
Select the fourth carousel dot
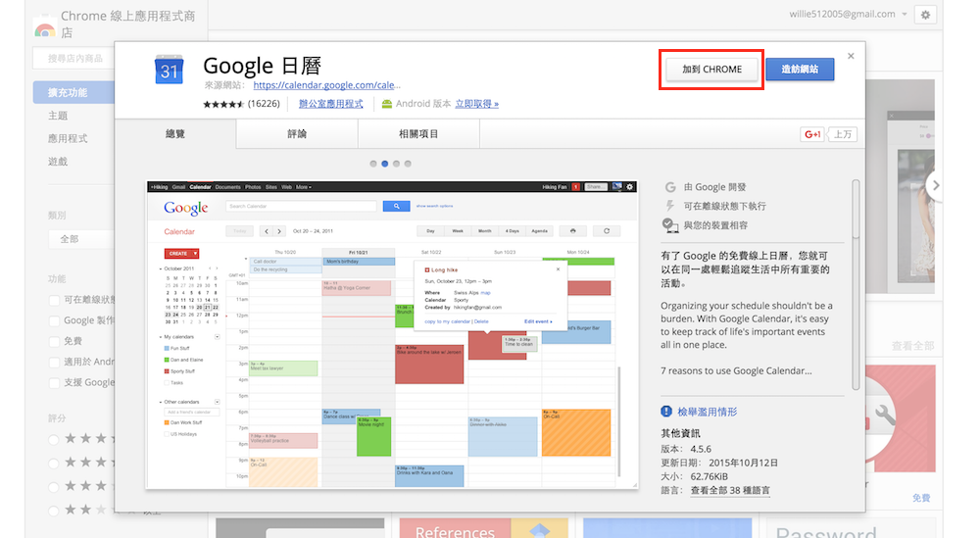pos(408,164)
